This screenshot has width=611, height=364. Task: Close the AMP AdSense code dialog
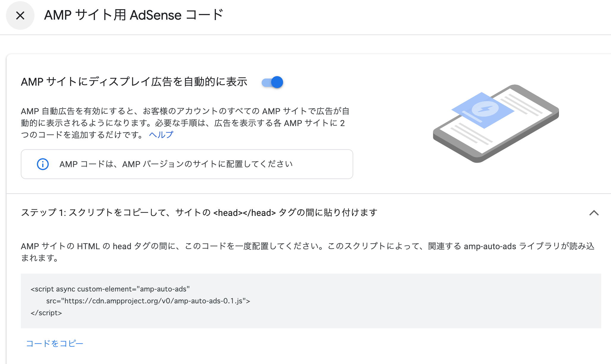point(20,15)
